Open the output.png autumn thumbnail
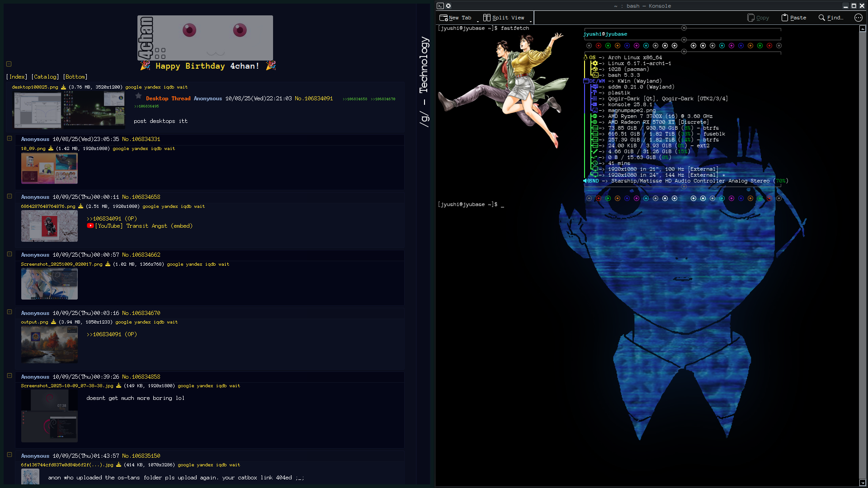 click(x=49, y=344)
